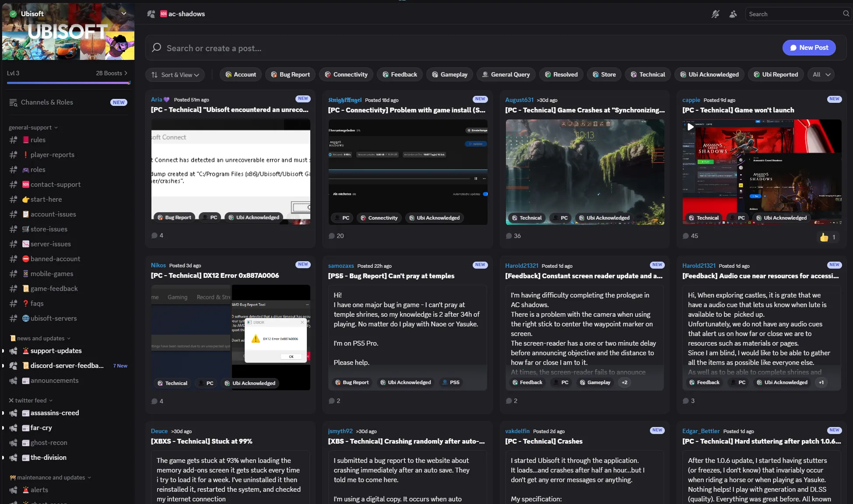Open landscape thumbnail in August631's post
Screen dimensions: 853x504
[585, 172]
